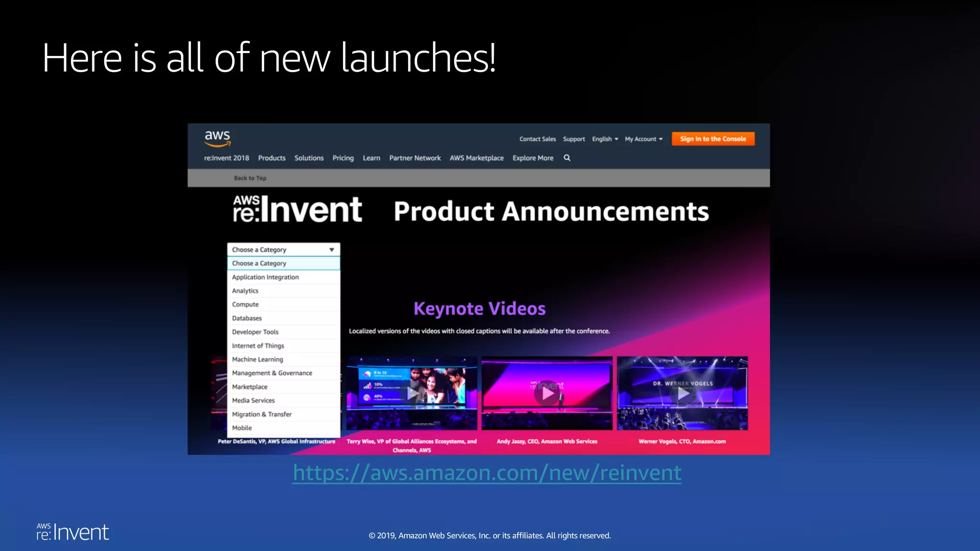Open the English language dropdown
This screenshot has height=551, width=980.
click(x=605, y=139)
